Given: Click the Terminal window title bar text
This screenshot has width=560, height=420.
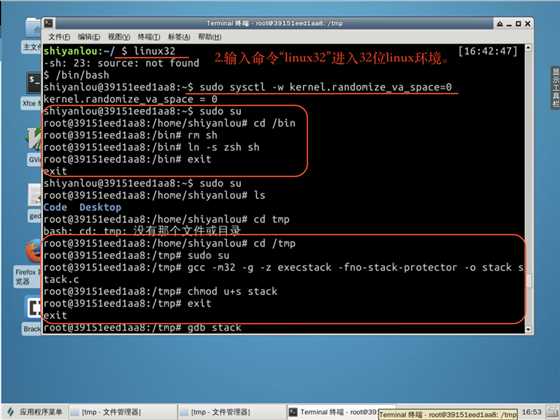Looking at the screenshot, I should (x=275, y=24).
